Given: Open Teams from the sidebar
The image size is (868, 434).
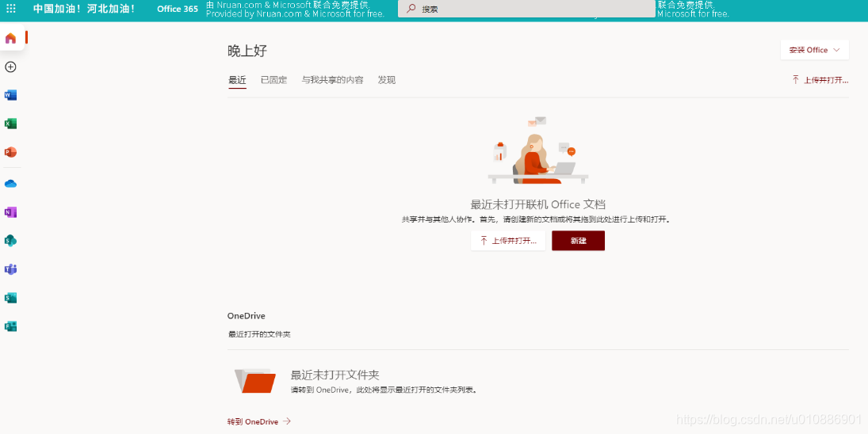Looking at the screenshot, I should [10, 269].
